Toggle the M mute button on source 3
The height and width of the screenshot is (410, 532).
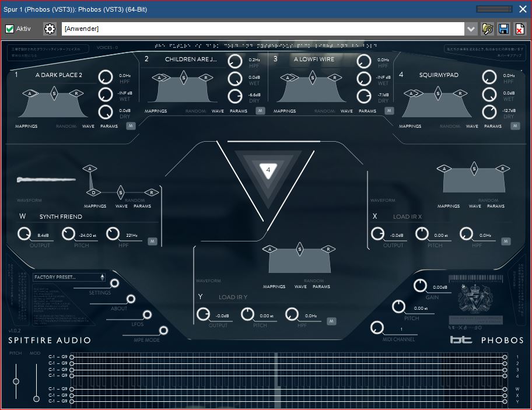tap(389, 111)
